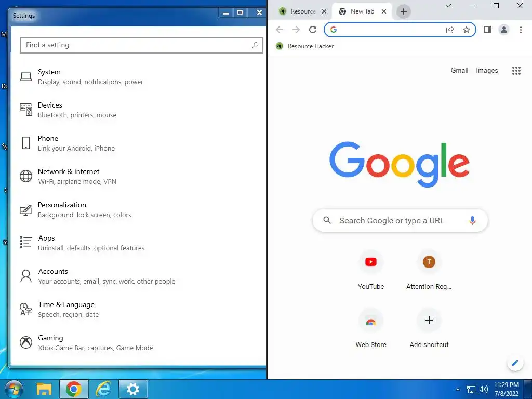Open Resource Hacker bookmark

click(304, 46)
